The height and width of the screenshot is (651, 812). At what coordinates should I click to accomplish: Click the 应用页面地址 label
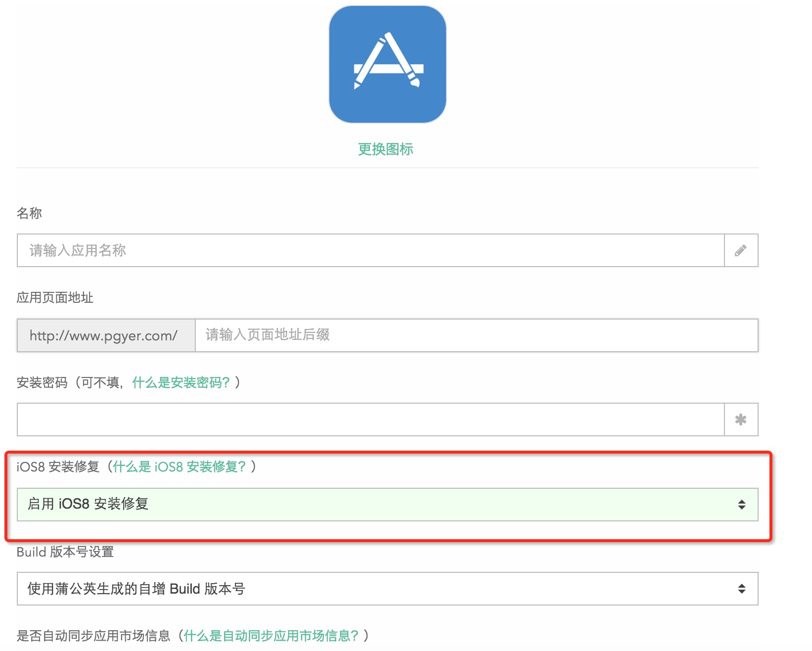(x=55, y=297)
